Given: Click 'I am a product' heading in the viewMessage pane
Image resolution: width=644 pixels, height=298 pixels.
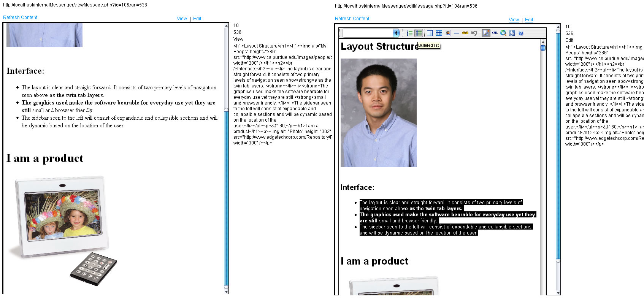Looking at the screenshot, I should coord(45,158).
